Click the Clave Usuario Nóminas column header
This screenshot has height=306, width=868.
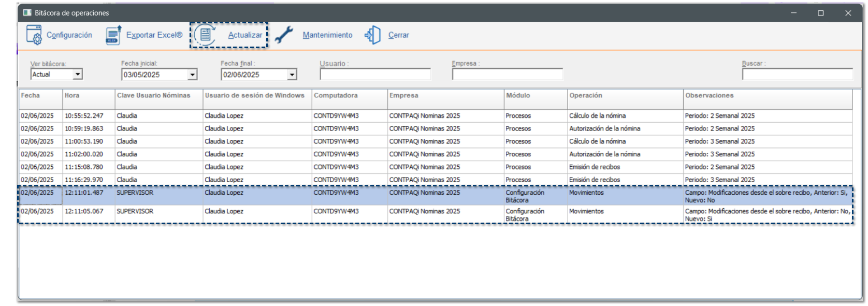point(158,96)
